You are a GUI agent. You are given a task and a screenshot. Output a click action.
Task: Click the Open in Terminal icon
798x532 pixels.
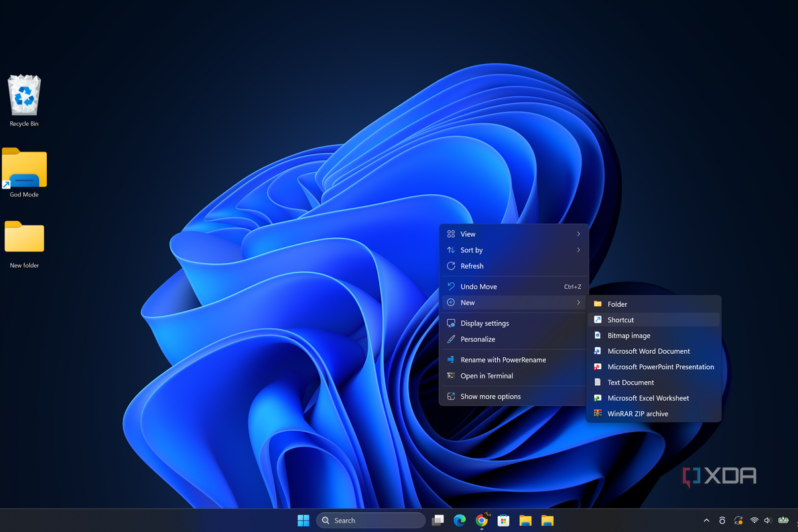(451, 376)
